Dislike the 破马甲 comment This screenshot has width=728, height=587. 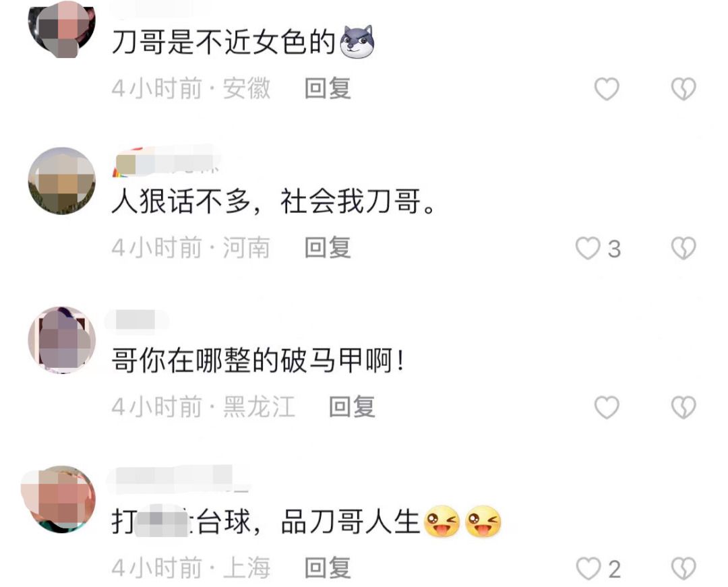(684, 408)
